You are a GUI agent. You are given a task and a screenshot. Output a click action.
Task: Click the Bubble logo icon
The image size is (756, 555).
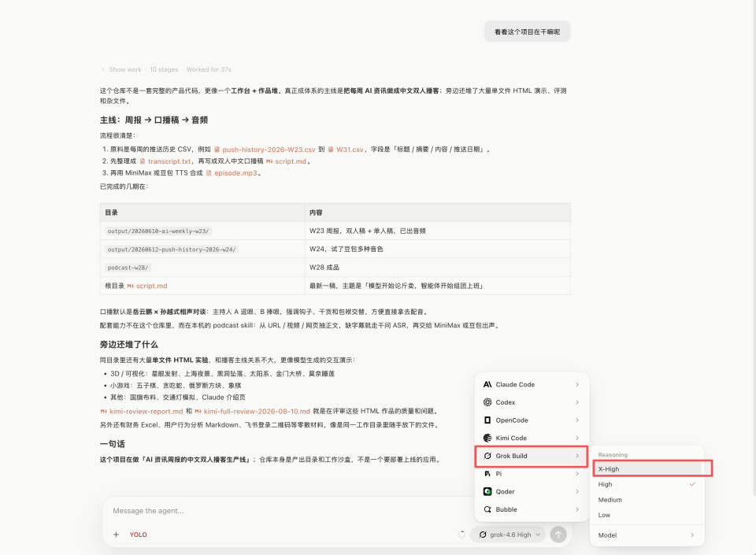(x=487, y=509)
